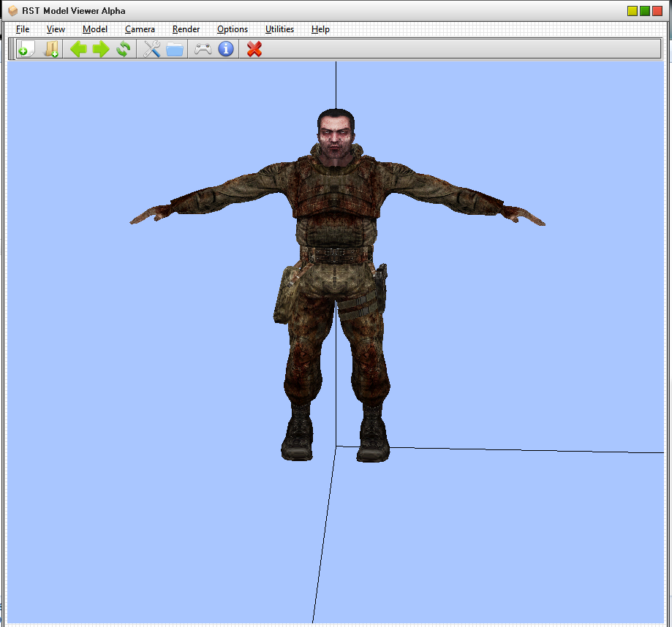The height and width of the screenshot is (627, 672).
Task: Click the green refresh arrows icon
Action: (124, 49)
